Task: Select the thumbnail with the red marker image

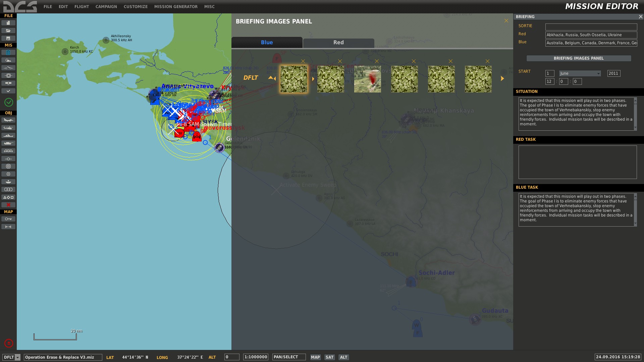Action: pos(368,79)
